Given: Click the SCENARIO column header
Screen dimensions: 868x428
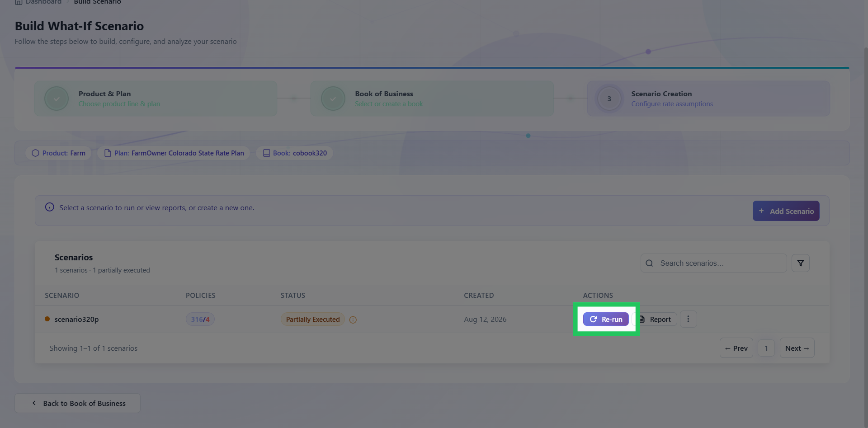Looking at the screenshot, I should click(62, 296).
